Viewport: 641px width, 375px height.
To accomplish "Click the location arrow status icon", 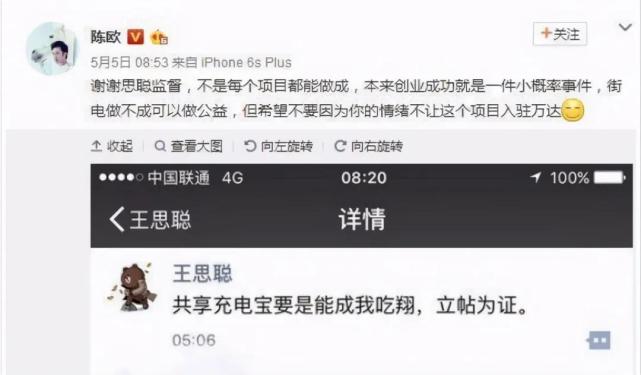I will 536,177.
